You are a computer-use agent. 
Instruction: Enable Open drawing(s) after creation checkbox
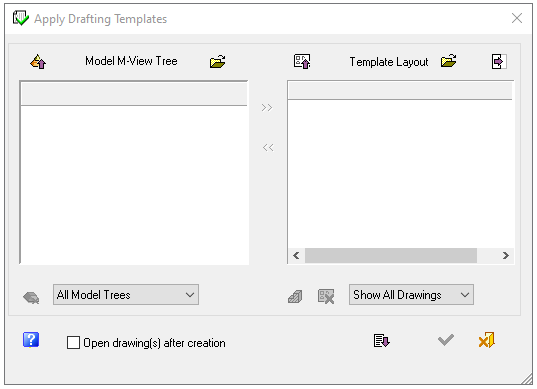coord(73,342)
